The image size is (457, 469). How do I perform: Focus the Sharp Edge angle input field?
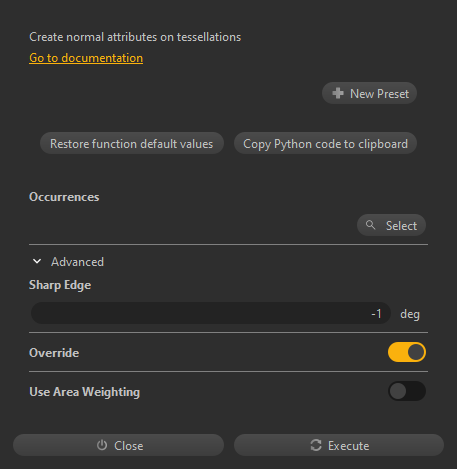click(x=211, y=313)
